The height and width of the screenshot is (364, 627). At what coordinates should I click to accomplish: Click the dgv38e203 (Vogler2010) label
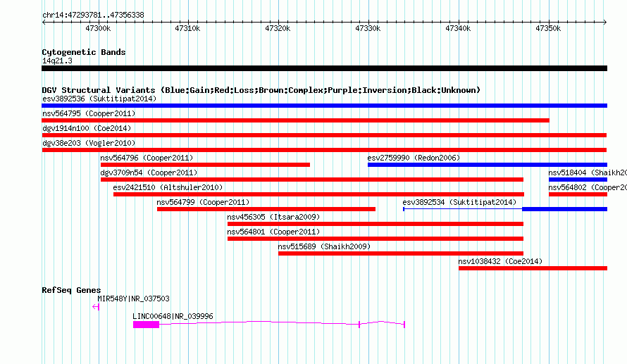click(x=89, y=143)
